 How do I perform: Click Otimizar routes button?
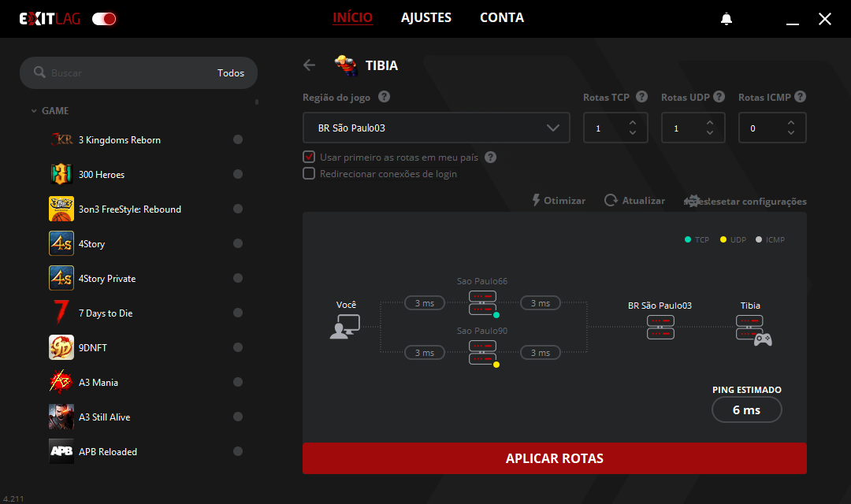coord(559,200)
